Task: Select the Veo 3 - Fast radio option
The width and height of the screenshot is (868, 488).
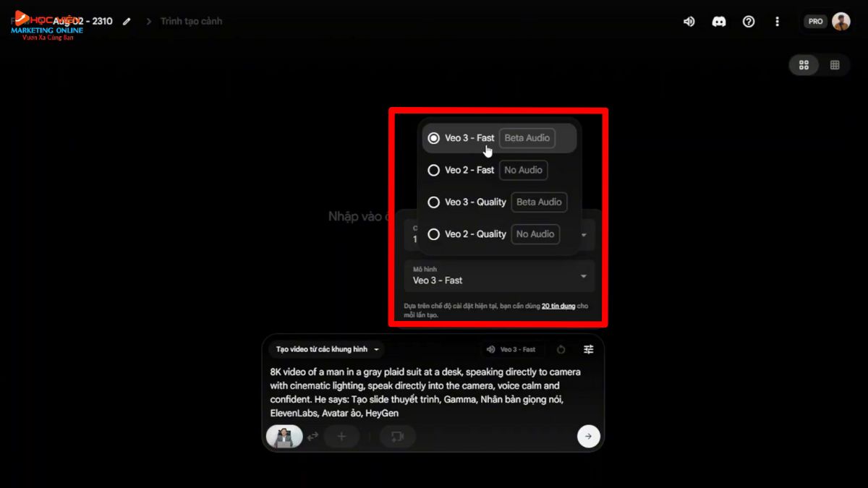Action: coord(499,138)
